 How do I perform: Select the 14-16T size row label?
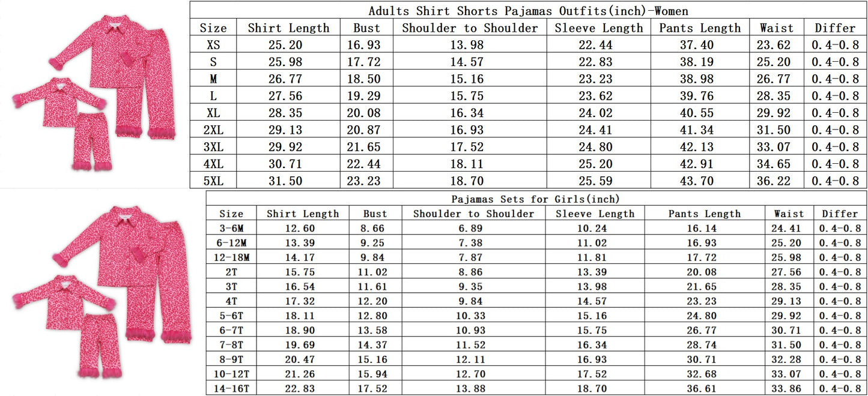(x=231, y=388)
